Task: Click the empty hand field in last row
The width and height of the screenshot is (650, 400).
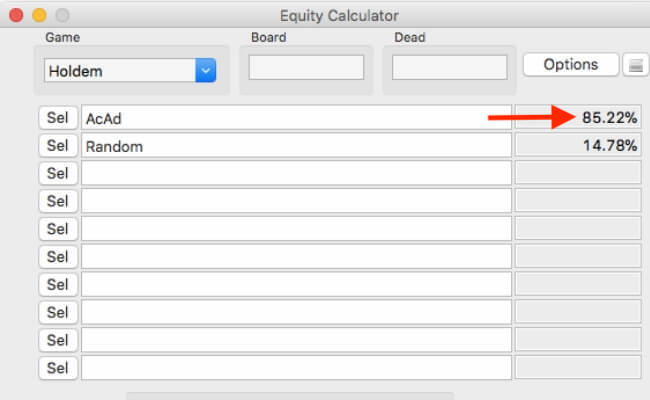Action: (295, 368)
